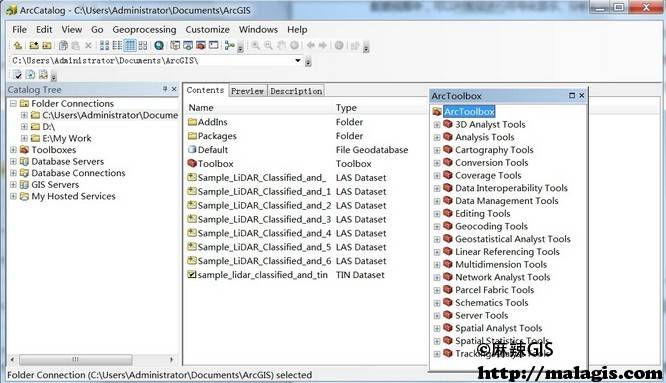
Task: Click the Go Back To Previous Extent arrow
Action: (x=310, y=45)
